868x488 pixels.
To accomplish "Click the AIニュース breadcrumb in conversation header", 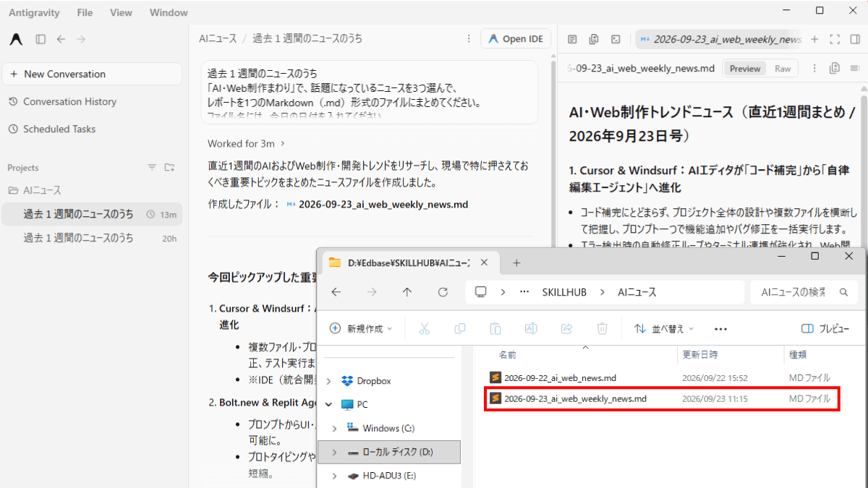I will (x=216, y=38).
